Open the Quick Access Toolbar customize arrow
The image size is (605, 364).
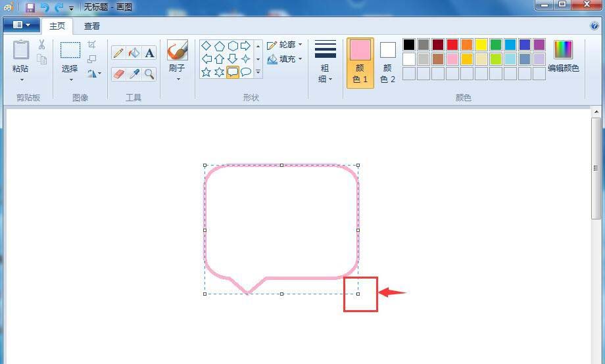(x=72, y=8)
